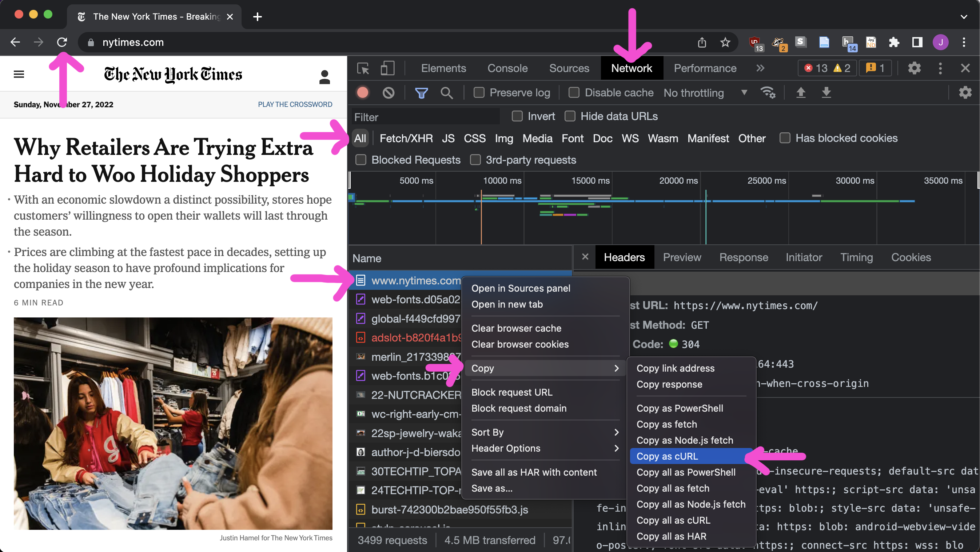Expand the Header Options submenu
This screenshot has width=980, height=552.
pyautogui.click(x=546, y=448)
